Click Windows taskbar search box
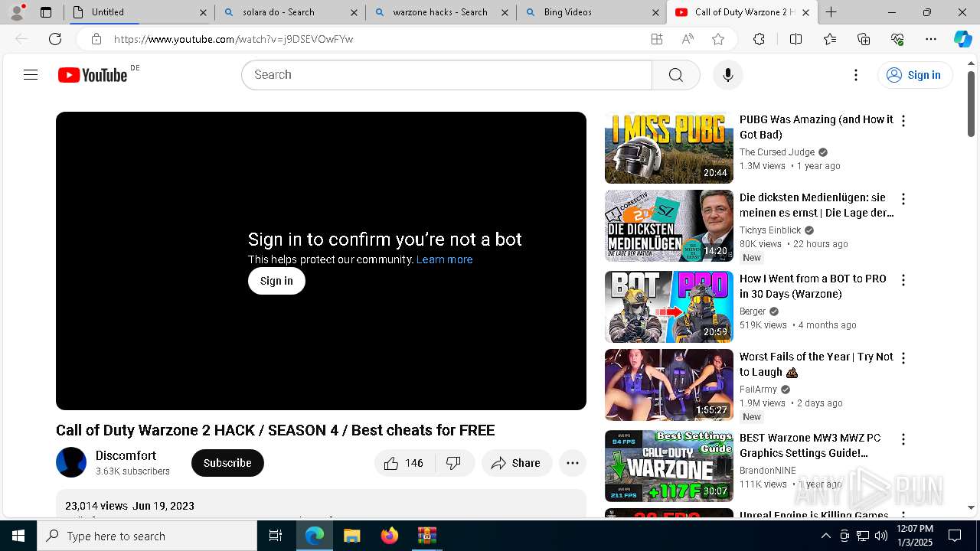 tap(147, 536)
